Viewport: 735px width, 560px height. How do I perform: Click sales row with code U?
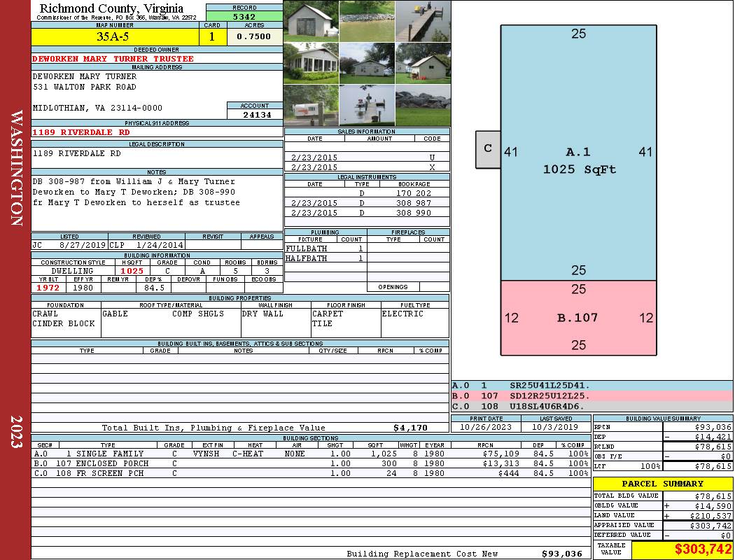pyautogui.click(x=367, y=157)
